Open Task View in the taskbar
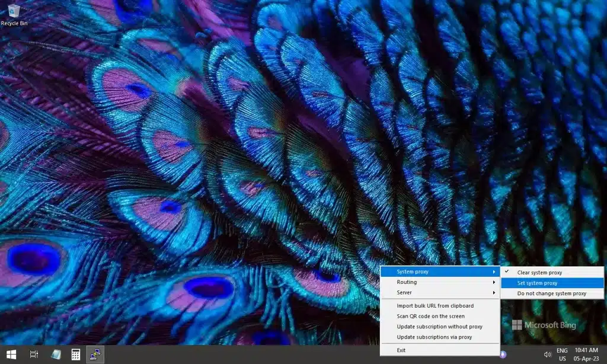Screen dimensions: 607x364 coord(34,355)
